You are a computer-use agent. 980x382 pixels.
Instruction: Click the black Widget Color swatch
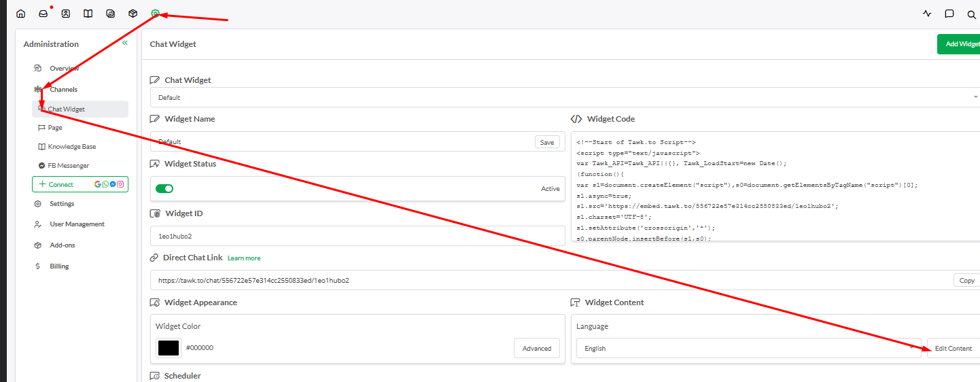coord(169,348)
